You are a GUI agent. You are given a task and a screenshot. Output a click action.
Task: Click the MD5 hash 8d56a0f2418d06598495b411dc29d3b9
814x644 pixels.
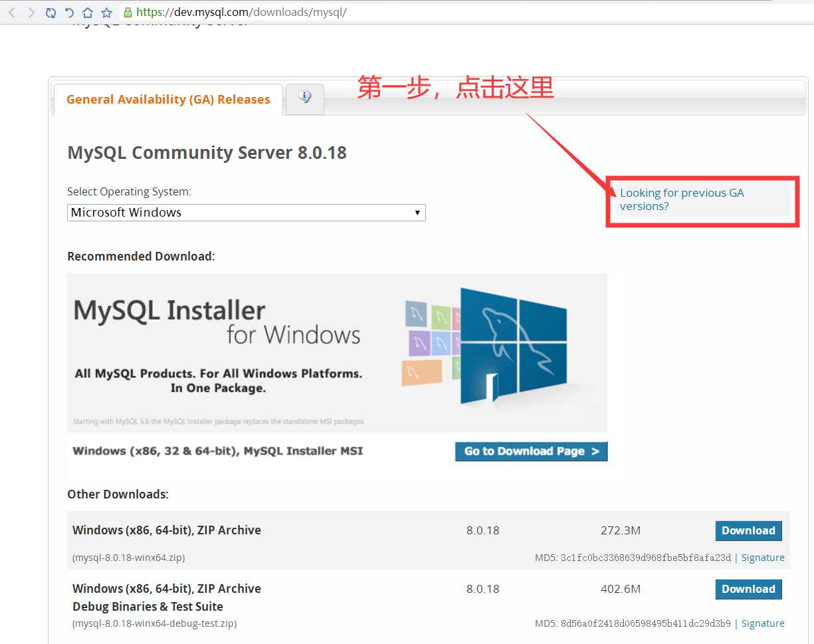[x=645, y=623]
